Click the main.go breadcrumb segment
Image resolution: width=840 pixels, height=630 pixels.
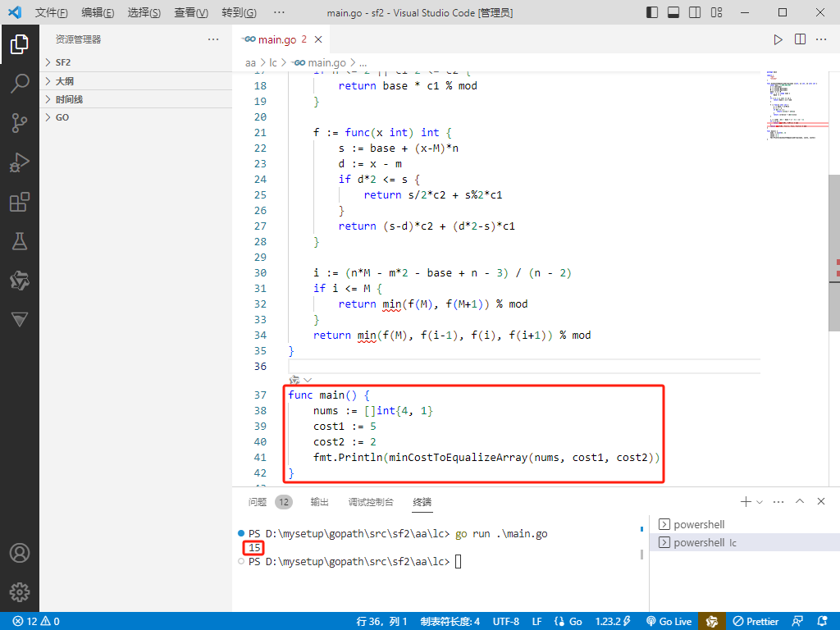[319, 62]
